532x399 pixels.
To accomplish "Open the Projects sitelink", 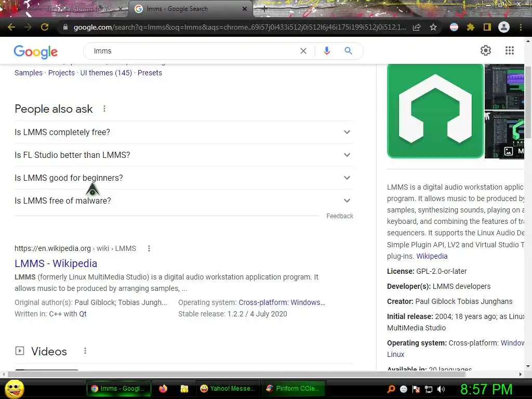I will click(x=61, y=73).
